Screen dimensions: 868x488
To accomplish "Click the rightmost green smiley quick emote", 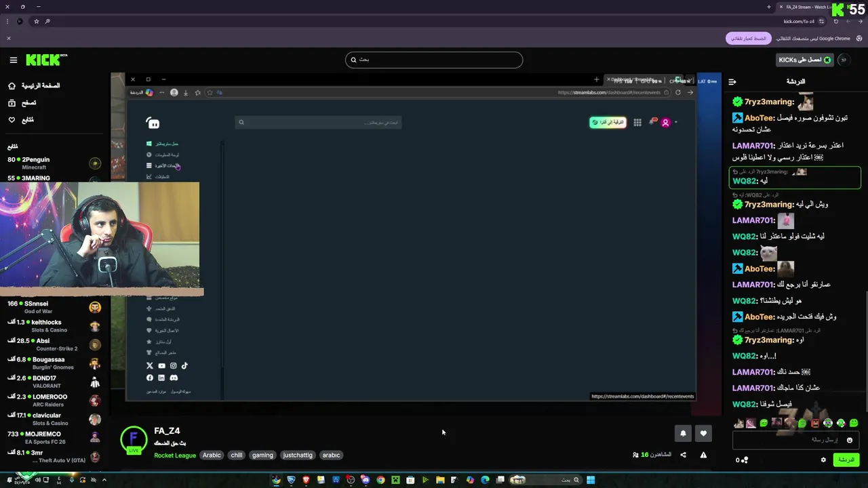I will tap(853, 424).
